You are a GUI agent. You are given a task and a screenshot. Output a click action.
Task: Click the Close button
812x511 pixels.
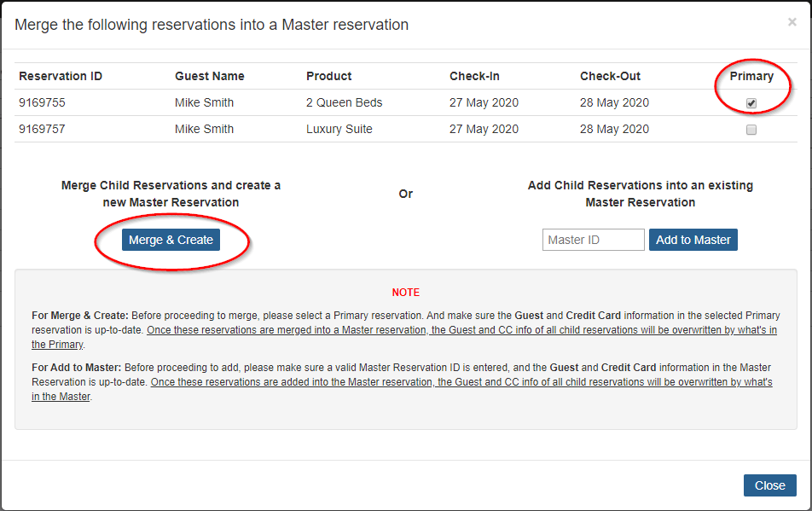pos(769,485)
